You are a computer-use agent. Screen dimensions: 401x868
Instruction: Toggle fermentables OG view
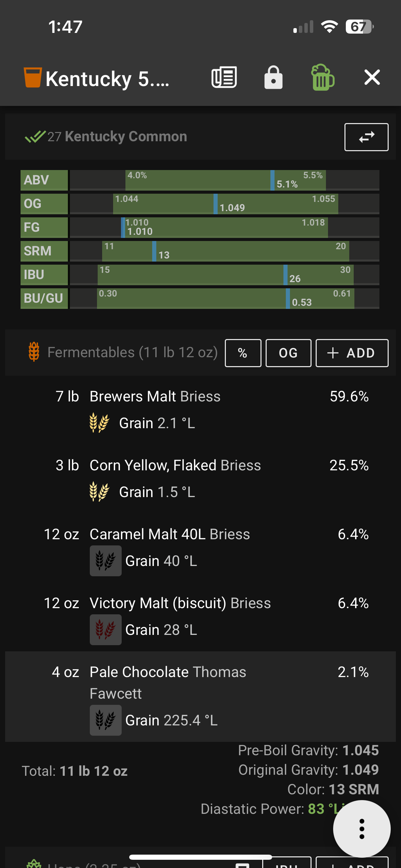[288, 353]
